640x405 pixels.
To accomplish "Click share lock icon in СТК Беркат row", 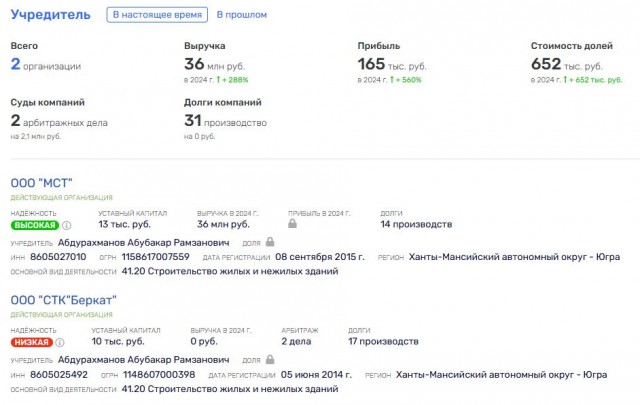I will 270,359.
